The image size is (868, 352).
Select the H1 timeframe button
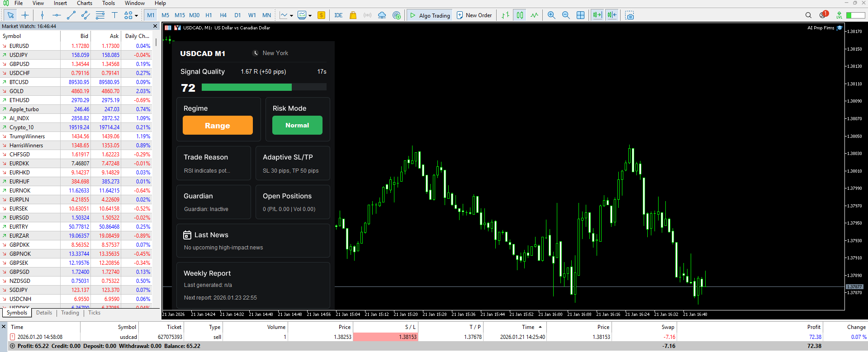pos(209,15)
